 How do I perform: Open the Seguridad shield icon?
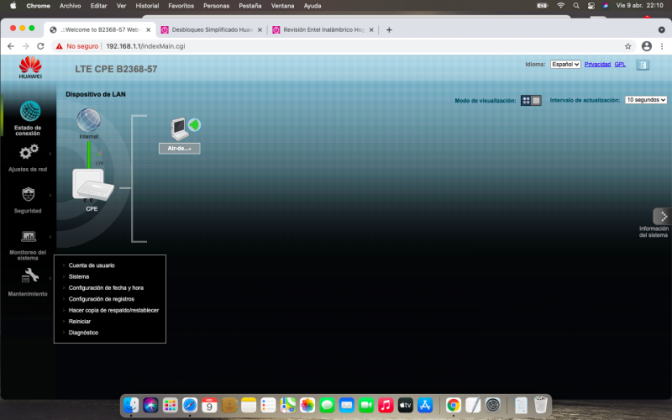click(x=28, y=194)
